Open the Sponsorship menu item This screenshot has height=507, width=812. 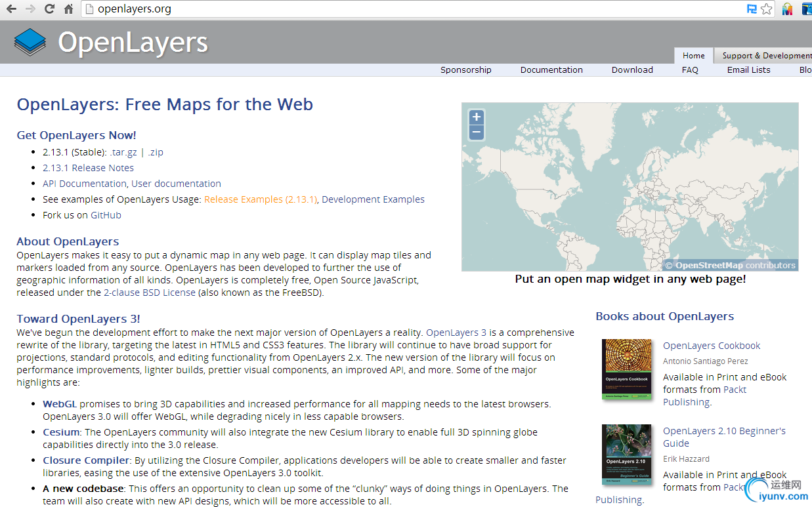click(466, 70)
